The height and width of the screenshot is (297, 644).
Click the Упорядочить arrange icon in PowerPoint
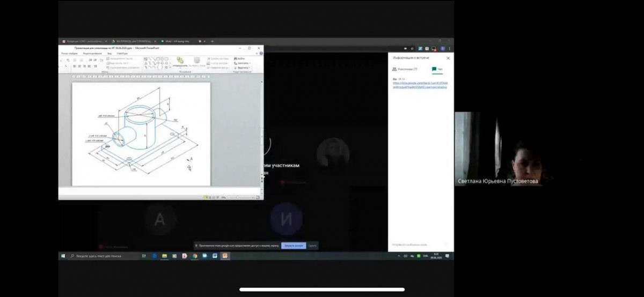coord(180,61)
